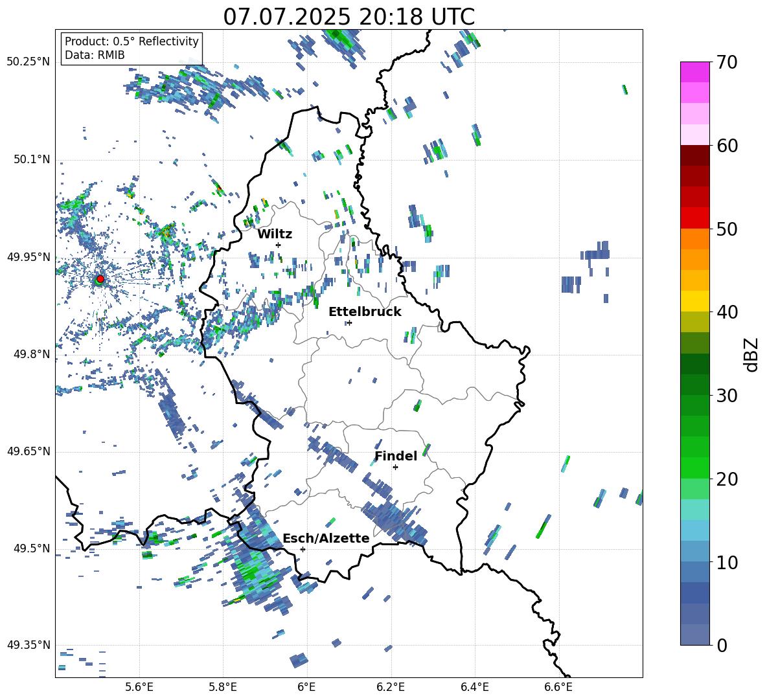Click the cross marker below Ettelbruck

pyautogui.click(x=349, y=322)
